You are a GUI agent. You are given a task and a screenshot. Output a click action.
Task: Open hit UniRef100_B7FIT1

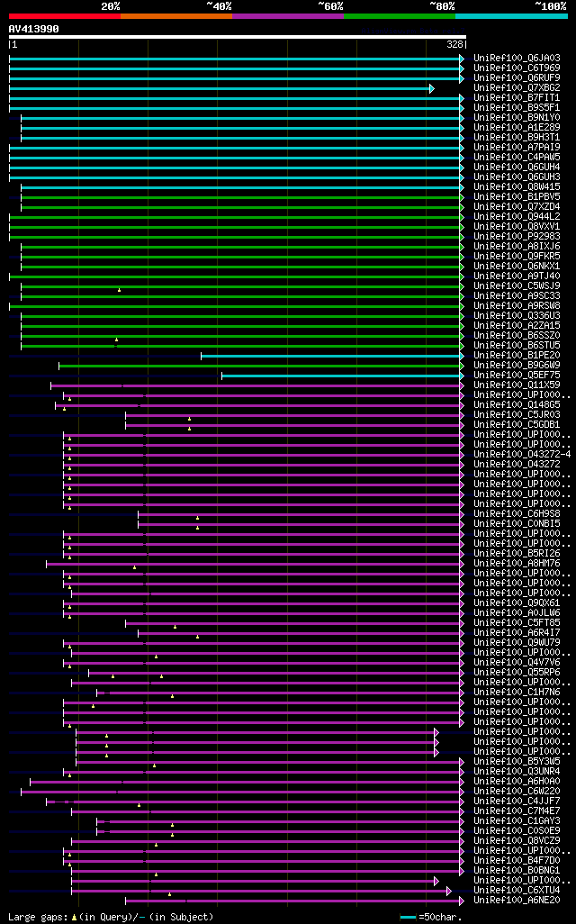(x=517, y=98)
